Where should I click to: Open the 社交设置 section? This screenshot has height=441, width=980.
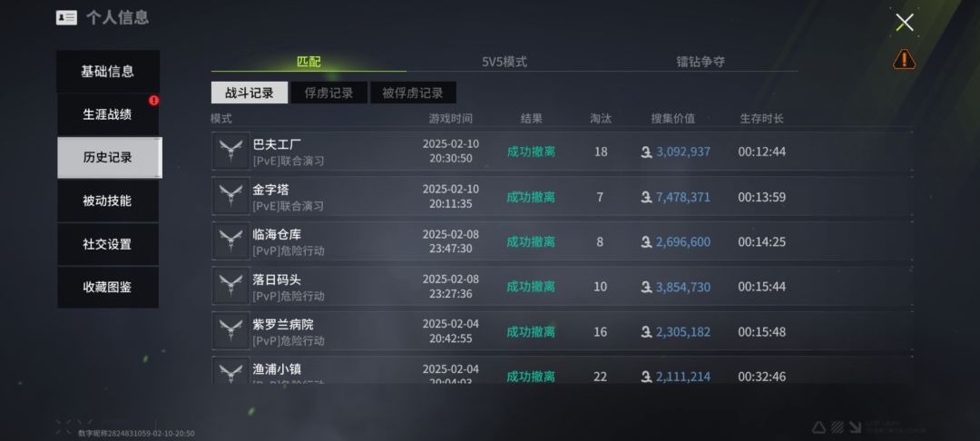(x=107, y=244)
